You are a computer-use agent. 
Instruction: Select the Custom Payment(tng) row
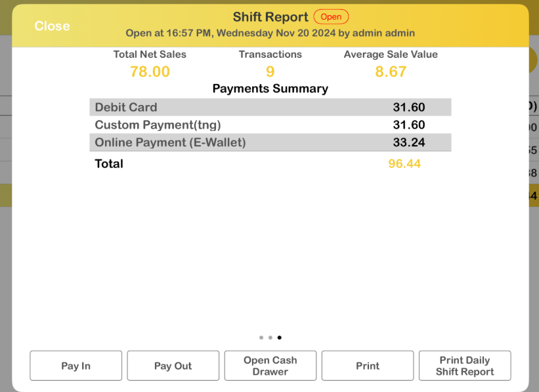click(270, 125)
